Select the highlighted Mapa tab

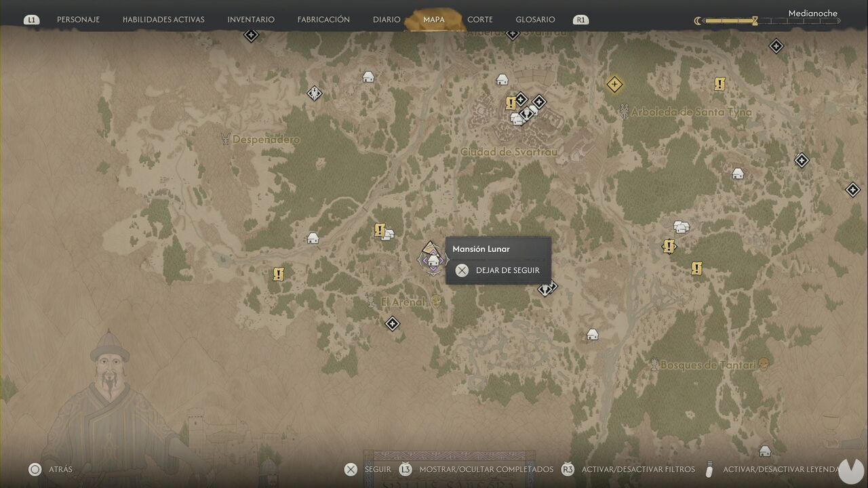(434, 20)
